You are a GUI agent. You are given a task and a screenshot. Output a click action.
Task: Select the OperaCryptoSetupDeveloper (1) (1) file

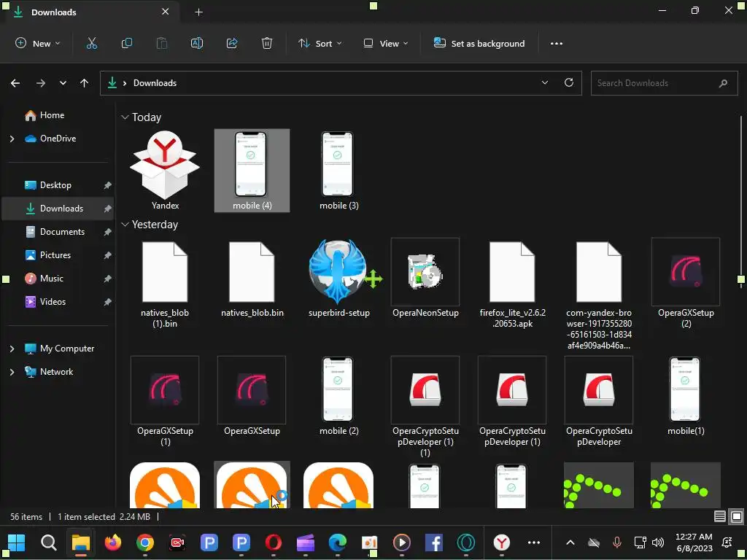pos(425,407)
